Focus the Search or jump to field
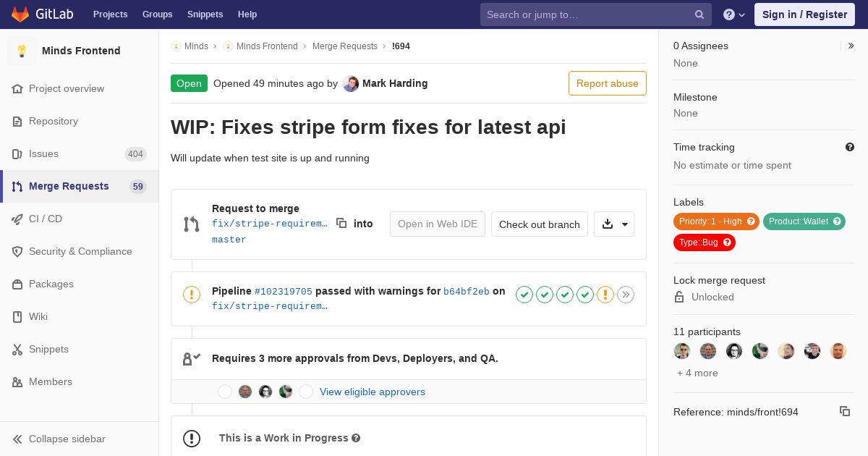This screenshot has width=868, height=456. pyautogui.click(x=596, y=14)
